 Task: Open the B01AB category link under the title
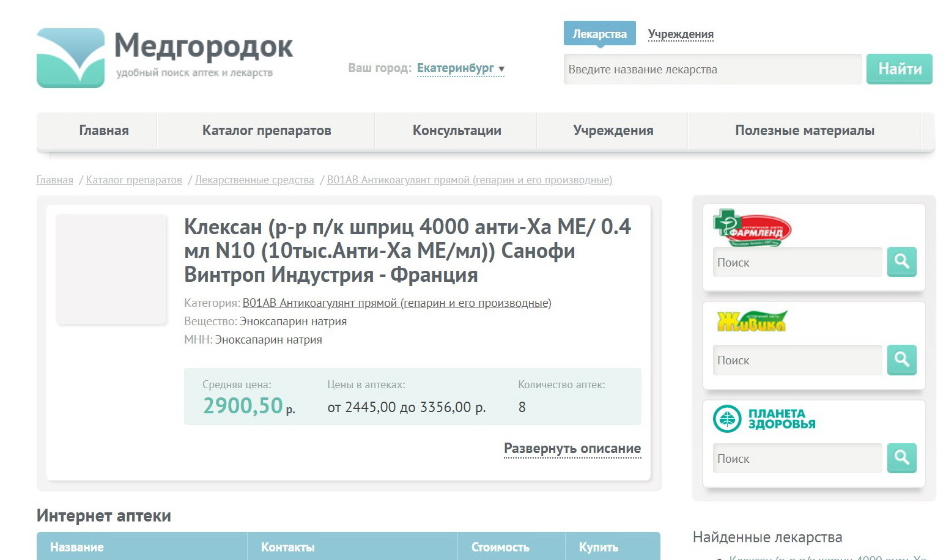(396, 303)
